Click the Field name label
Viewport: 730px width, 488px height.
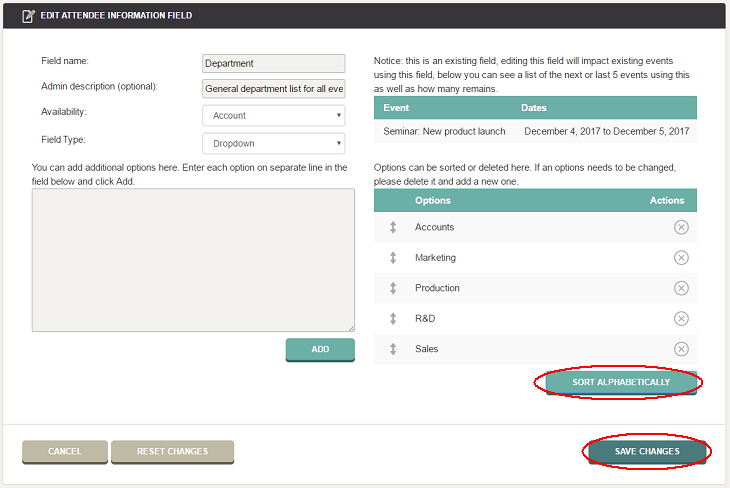pyautogui.click(x=65, y=61)
